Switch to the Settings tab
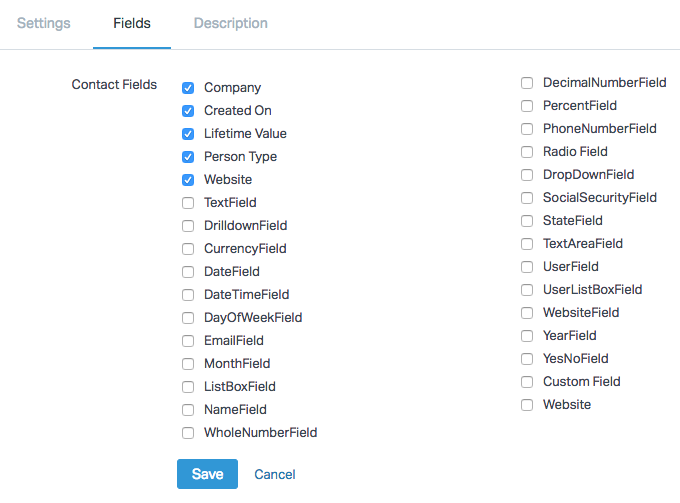 click(44, 23)
